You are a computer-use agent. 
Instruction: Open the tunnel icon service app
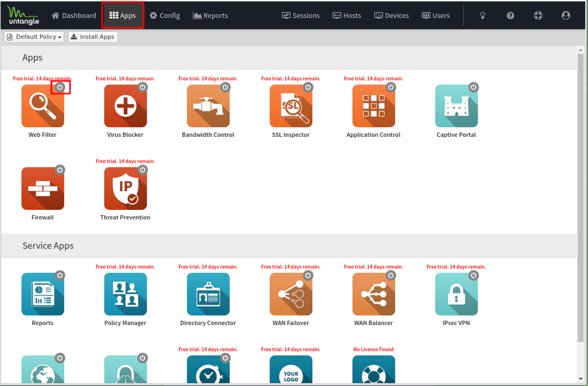pyautogui.click(x=125, y=369)
